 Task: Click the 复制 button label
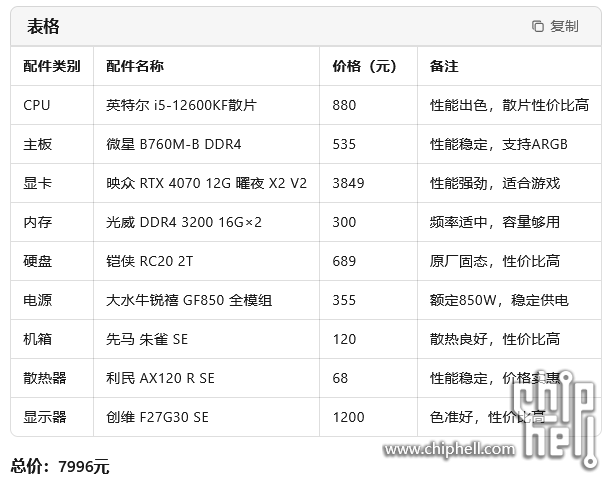point(564,26)
